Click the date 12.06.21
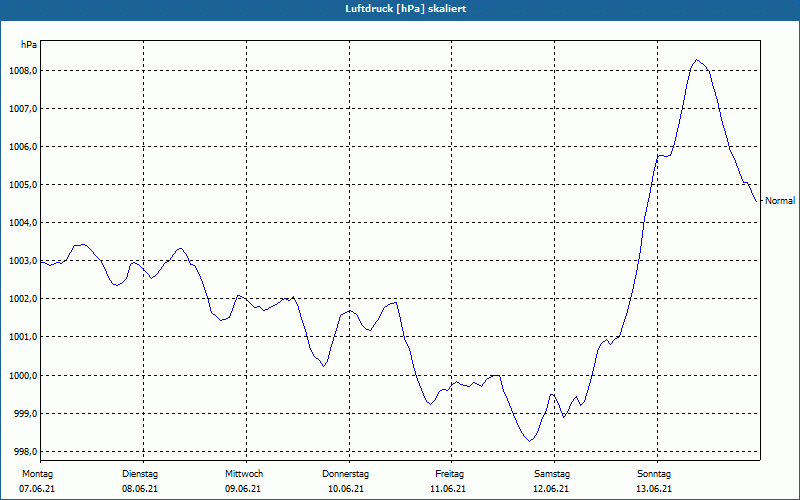The width and height of the screenshot is (800, 500). 551,489
